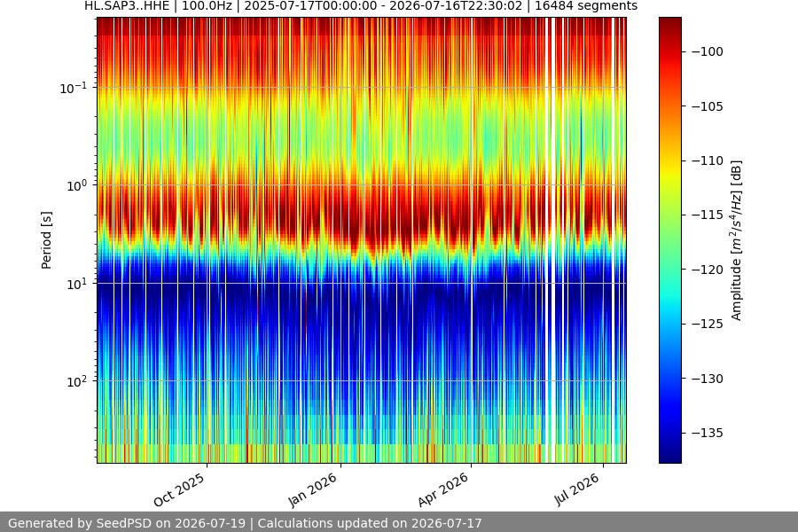Viewport: 798px width, 532px height.
Task: Click the 'Amplitude [m²/s⁴/Hz] [dB]' colorbar label
Action: [737, 240]
